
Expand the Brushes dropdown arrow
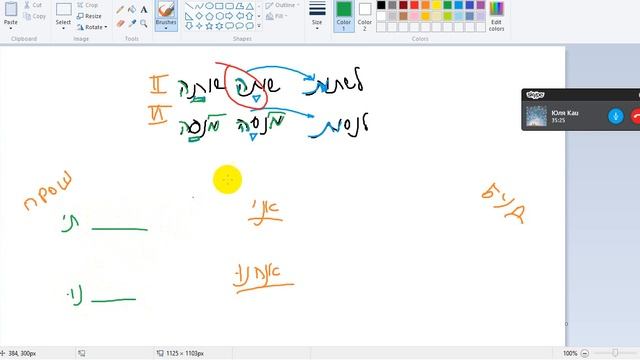tap(166, 28)
